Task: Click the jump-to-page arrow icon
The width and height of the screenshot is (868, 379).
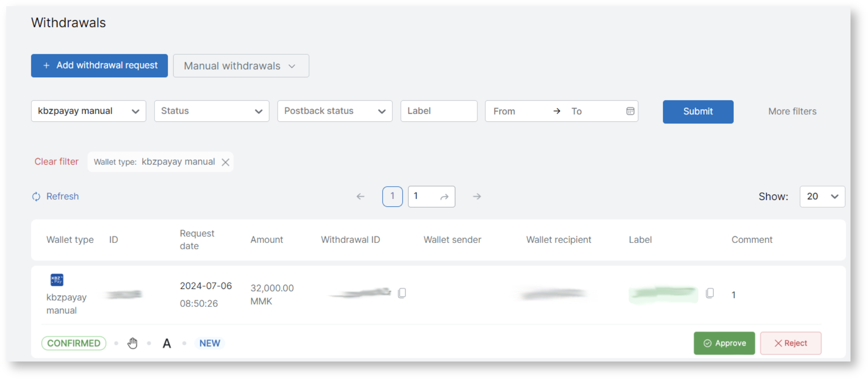Action: tap(444, 197)
